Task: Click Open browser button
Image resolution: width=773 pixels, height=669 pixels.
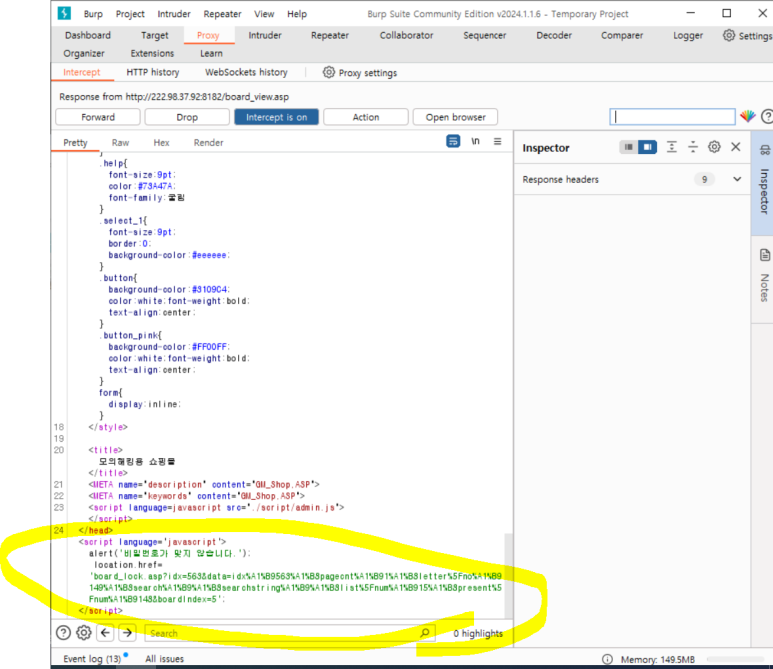Action: 456,117
